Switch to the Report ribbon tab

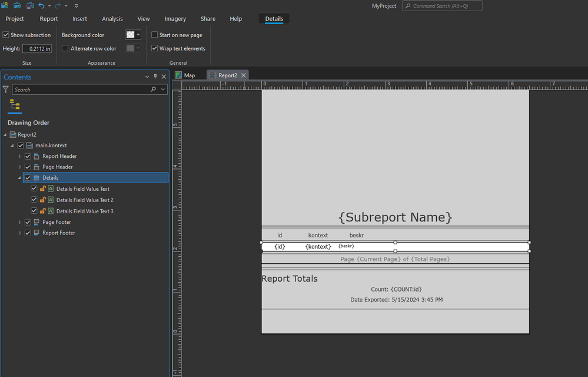pos(49,19)
